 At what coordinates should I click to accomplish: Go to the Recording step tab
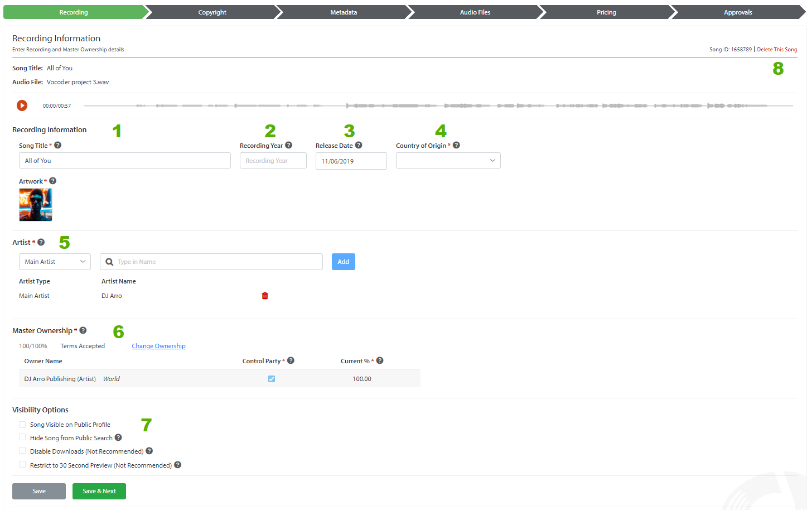[x=74, y=12]
